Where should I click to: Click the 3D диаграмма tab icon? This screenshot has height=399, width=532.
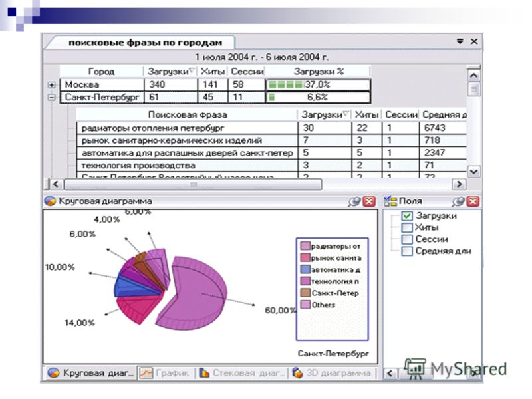297,373
